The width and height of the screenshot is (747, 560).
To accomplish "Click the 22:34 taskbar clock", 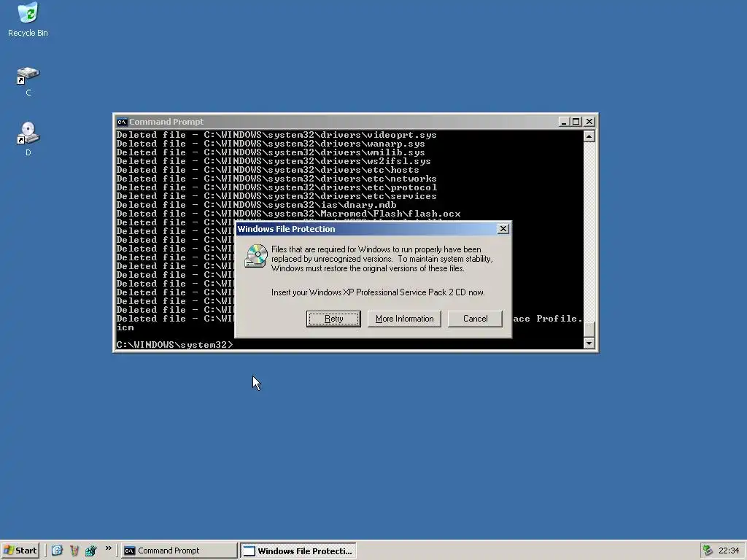I will (729, 551).
